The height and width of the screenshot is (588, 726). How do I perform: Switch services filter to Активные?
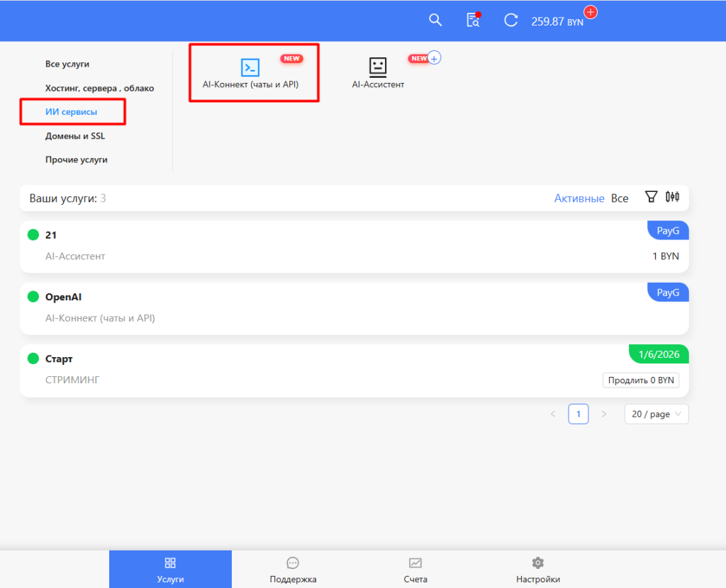click(x=579, y=198)
